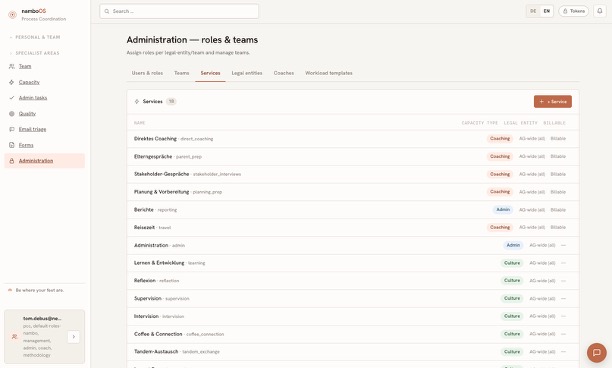Open the chat bubble button
Image resolution: width=612 pixels, height=368 pixels.
click(x=596, y=352)
